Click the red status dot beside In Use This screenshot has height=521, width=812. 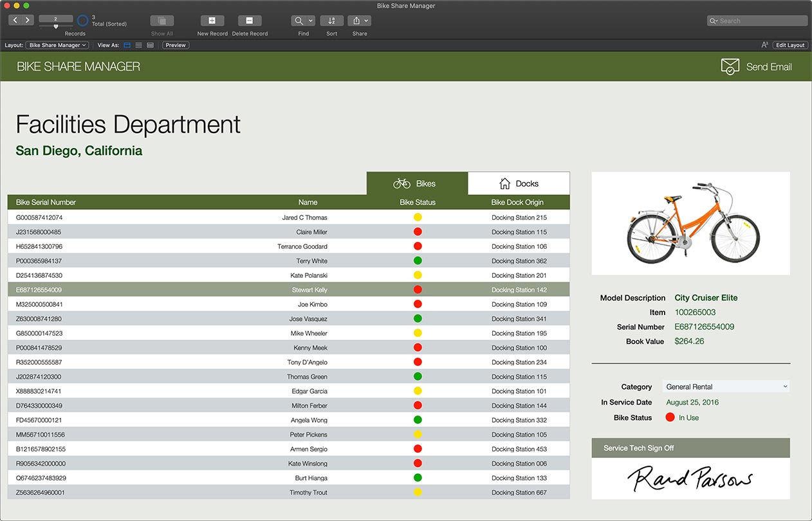coord(670,417)
